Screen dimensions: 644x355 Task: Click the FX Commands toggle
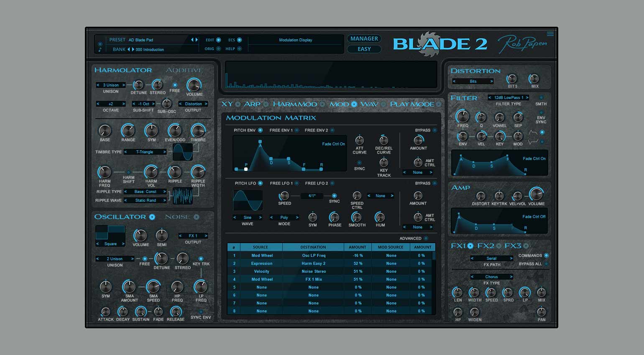(546, 256)
